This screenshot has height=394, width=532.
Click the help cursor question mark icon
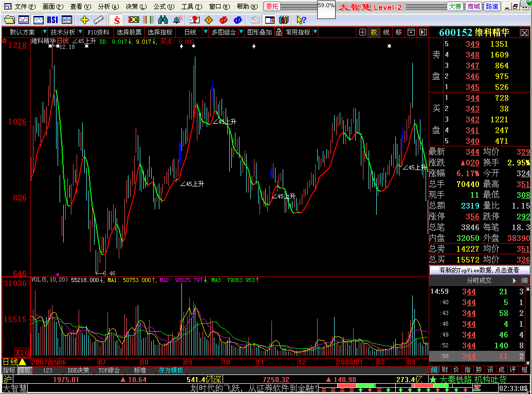(x=301, y=20)
